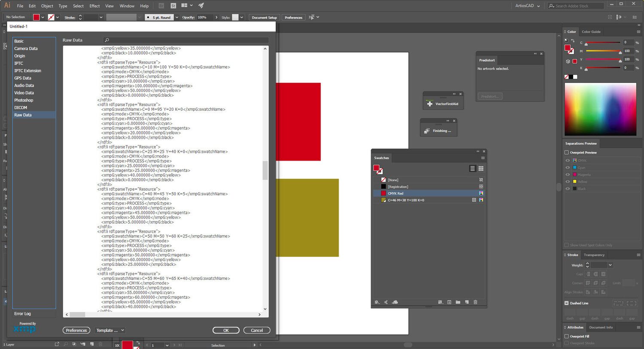
Task: Switch to the Transparency tab
Action: tap(594, 255)
